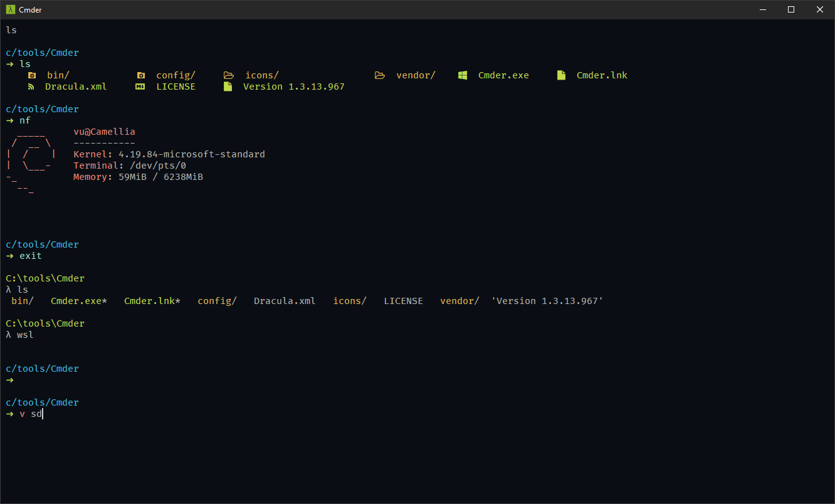Viewport: 835px width, 504px height.
Task: Click the file icon beside Version 1.3.13.967
Action: (x=228, y=87)
